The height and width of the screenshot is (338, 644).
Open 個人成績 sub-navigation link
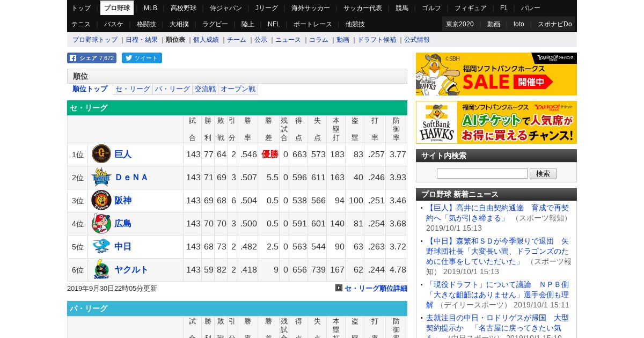206,40
